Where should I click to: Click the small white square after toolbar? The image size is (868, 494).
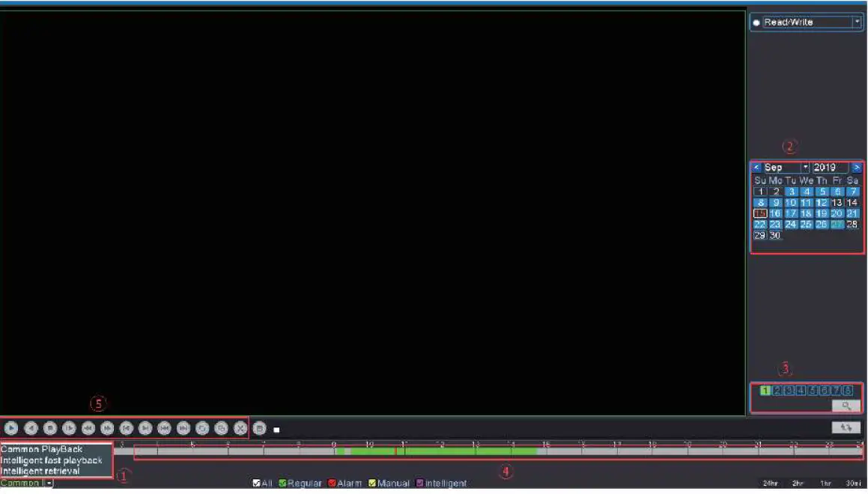[x=277, y=430]
